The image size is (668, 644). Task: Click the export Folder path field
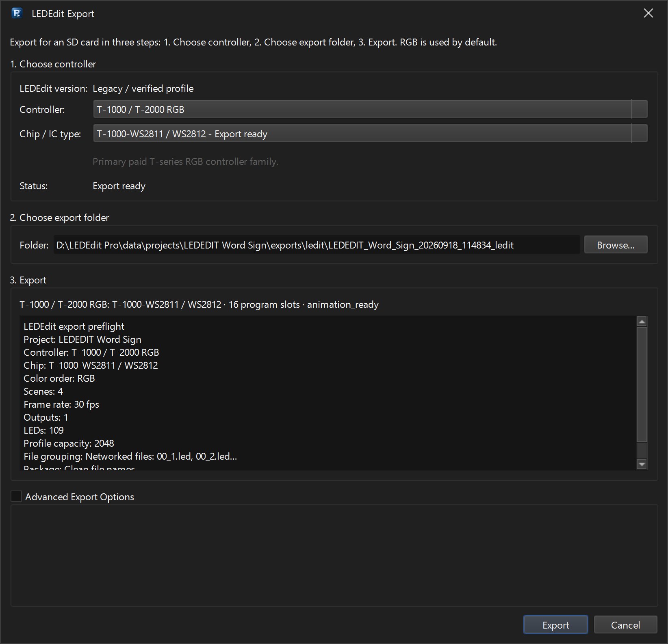coord(317,245)
